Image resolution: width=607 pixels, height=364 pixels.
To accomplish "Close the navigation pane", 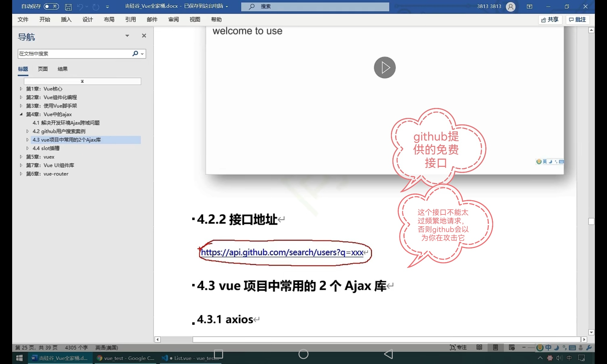I will (144, 36).
